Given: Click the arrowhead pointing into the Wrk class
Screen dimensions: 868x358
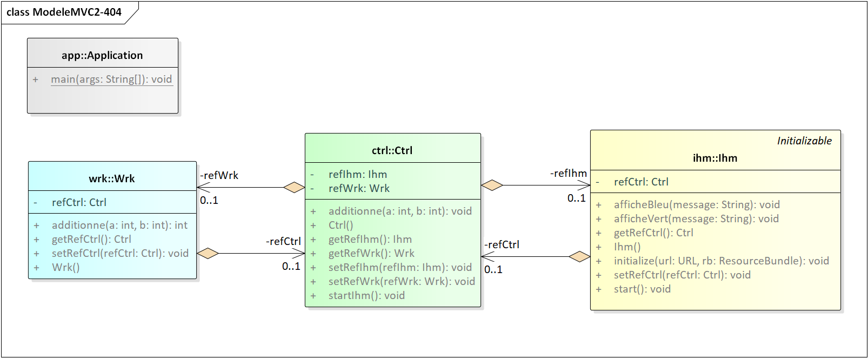Looking at the screenshot, I should pyautogui.click(x=202, y=188).
